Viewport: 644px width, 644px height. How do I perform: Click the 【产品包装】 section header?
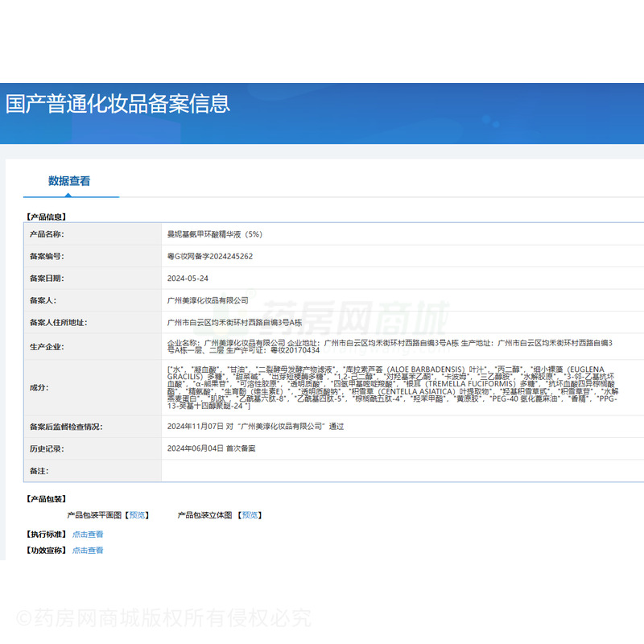pyautogui.click(x=46, y=499)
